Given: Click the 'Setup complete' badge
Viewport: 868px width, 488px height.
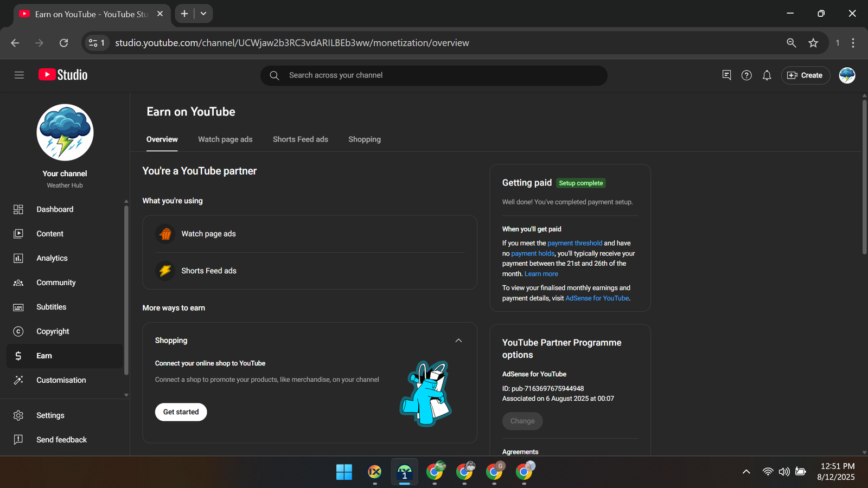Looking at the screenshot, I should pyautogui.click(x=581, y=183).
